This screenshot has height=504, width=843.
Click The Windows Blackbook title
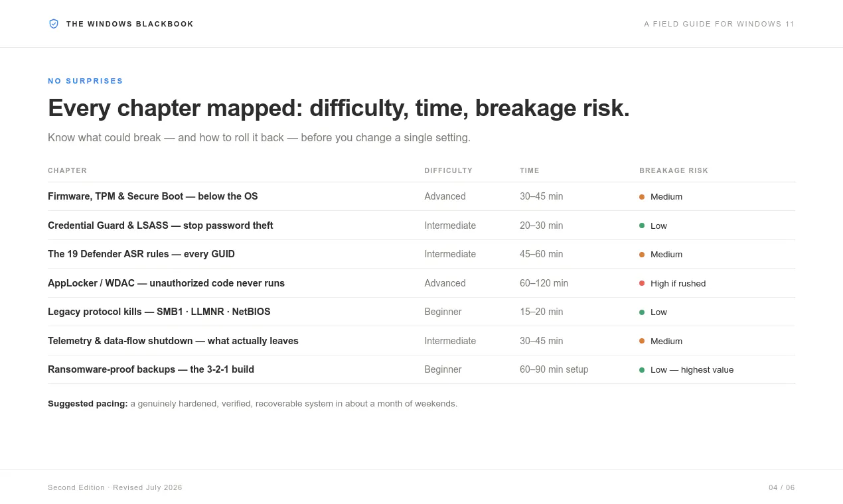click(130, 24)
